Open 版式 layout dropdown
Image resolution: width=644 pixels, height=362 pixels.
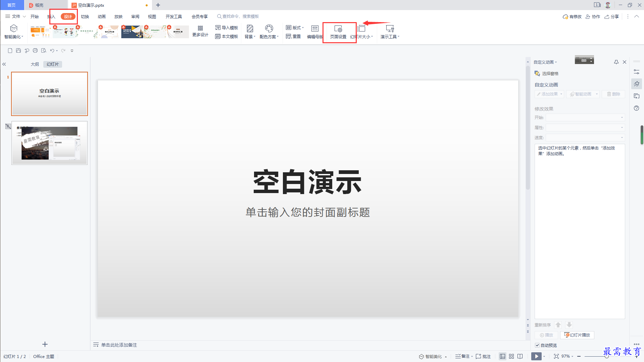click(295, 28)
